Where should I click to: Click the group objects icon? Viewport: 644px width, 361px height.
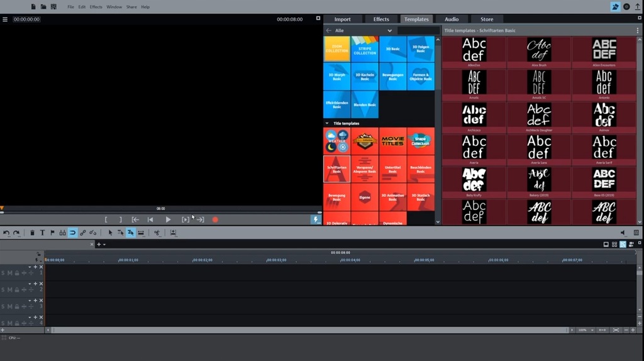[62, 233]
